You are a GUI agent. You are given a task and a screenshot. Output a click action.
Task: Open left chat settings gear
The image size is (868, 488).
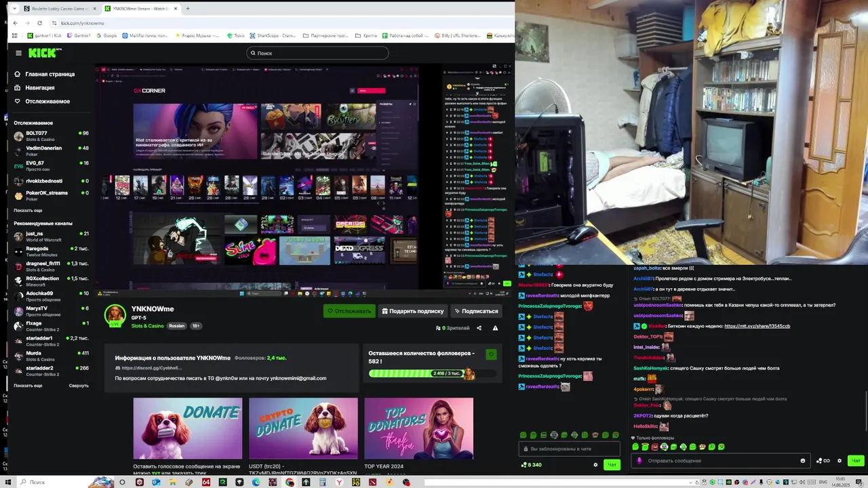click(x=595, y=464)
